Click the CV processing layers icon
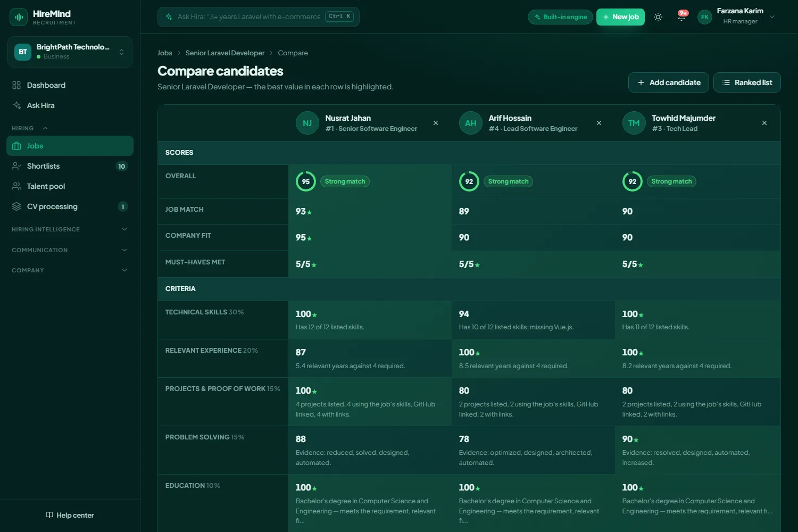The width and height of the screenshot is (798, 532). (x=16, y=206)
